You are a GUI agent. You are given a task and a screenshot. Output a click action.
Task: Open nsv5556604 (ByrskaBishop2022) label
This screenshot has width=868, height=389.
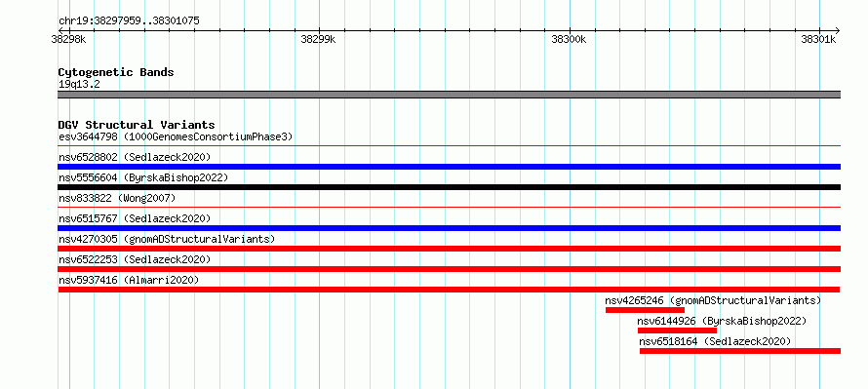click(143, 177)
